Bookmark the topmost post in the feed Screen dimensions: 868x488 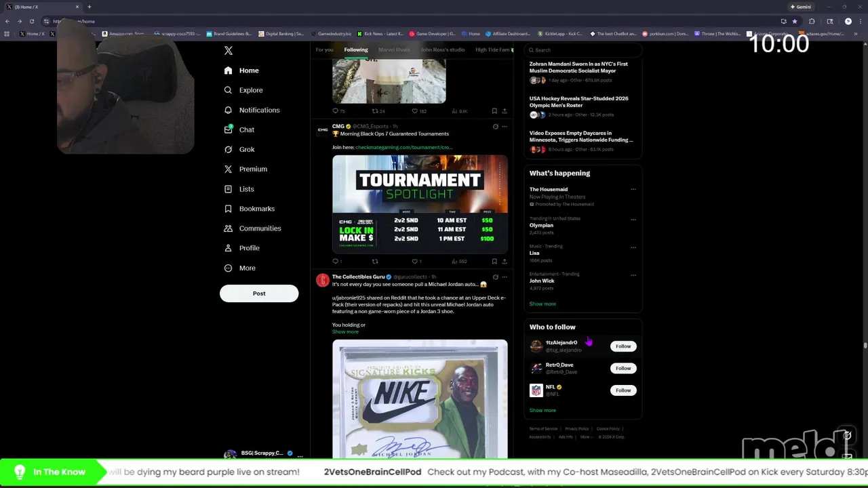[494, 111]
